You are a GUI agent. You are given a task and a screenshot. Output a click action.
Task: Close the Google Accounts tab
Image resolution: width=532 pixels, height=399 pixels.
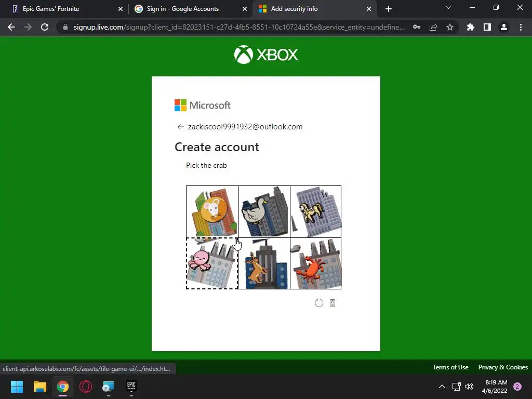(x=245, y=9)
